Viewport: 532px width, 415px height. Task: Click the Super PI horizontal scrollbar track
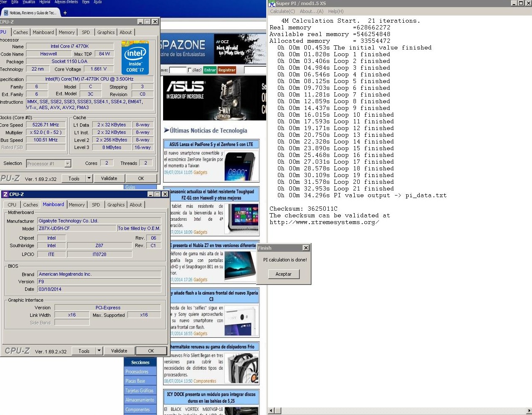pyautogui.click(x=398, y=410)
